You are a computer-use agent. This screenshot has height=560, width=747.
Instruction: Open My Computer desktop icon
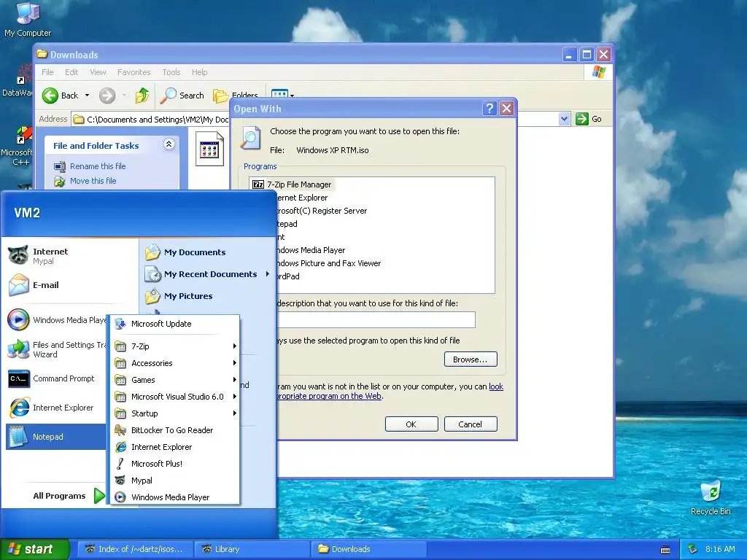tap(28, 19)
